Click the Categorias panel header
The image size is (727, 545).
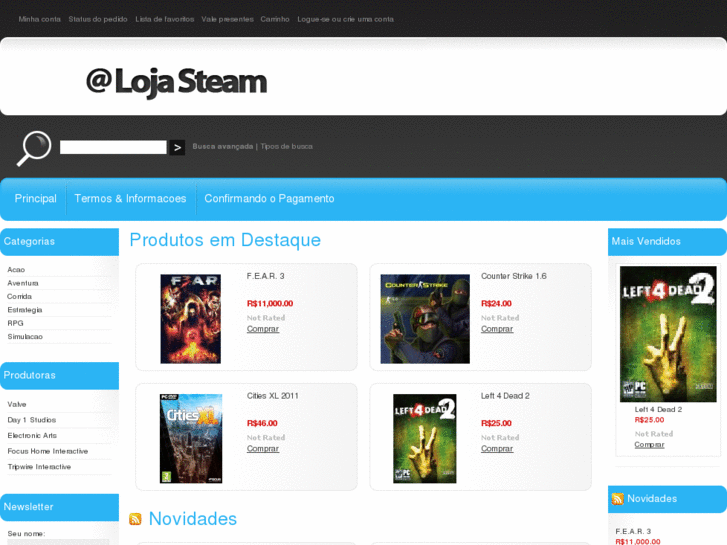pos(59,242)
